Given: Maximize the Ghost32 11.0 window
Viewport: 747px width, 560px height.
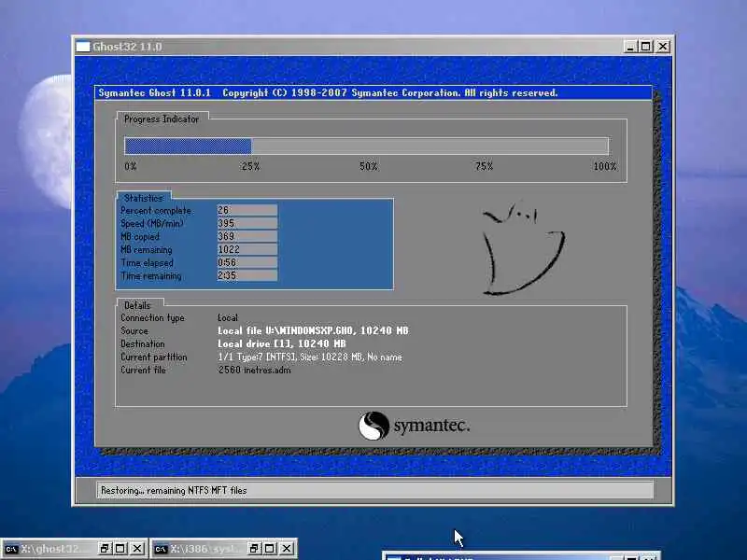Looking at the screenshot, I should click(645, 47).
